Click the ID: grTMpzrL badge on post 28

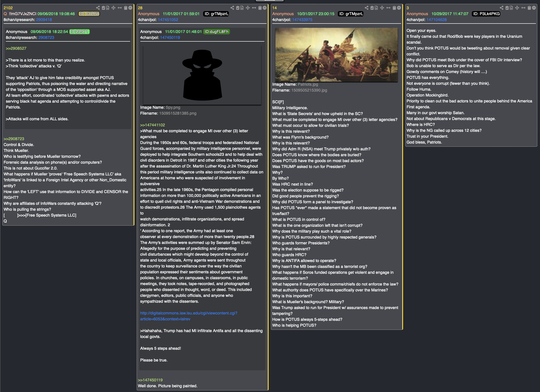click(216, 14)
